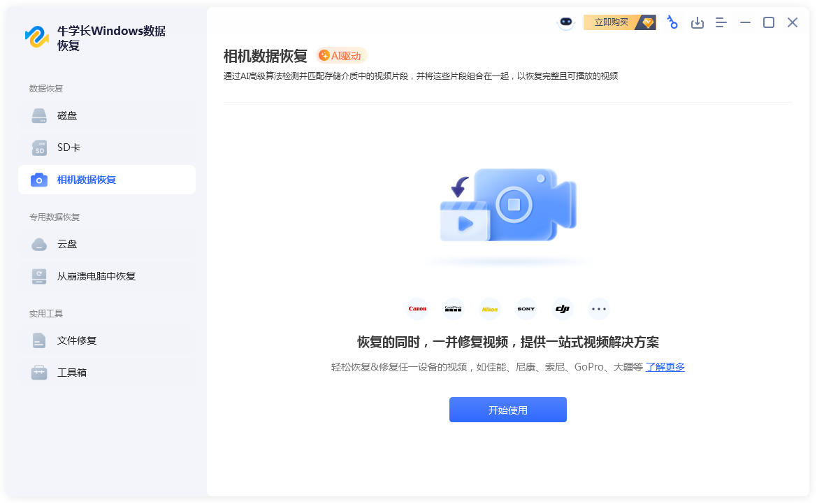This screenshot has width=817, height=504.
Task: Click the GoPro brand icon
Action: pyautogui.click(x=454, y=309)
